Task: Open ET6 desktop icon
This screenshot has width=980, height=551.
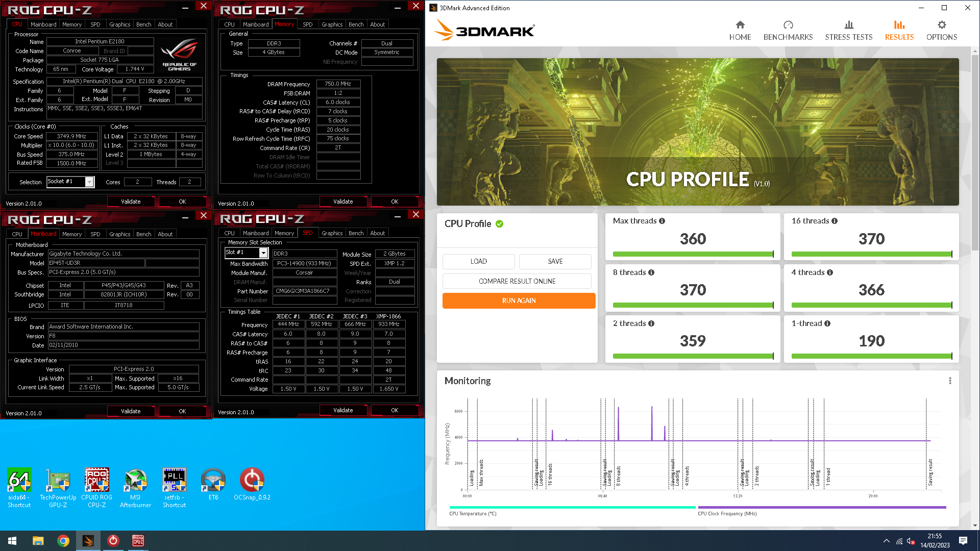Action: click(x=213, y=484)
